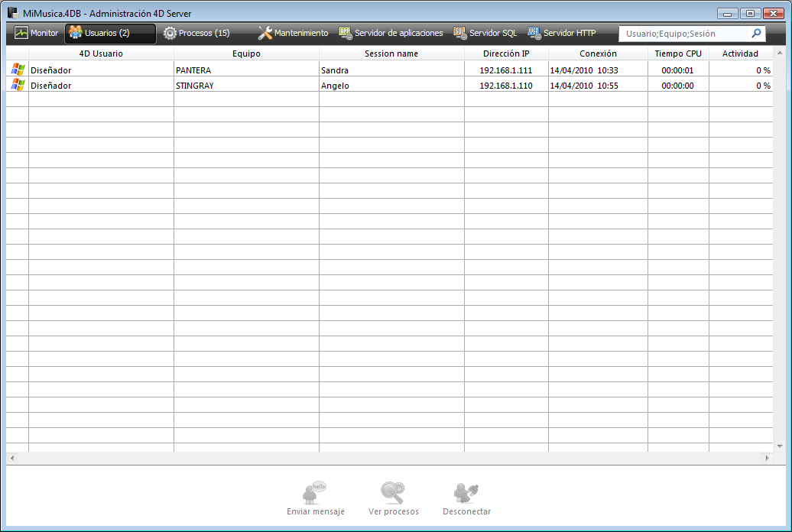Open the Servidor SQL icon
This screenshot has height=532, width=792.
pos(460,33)
